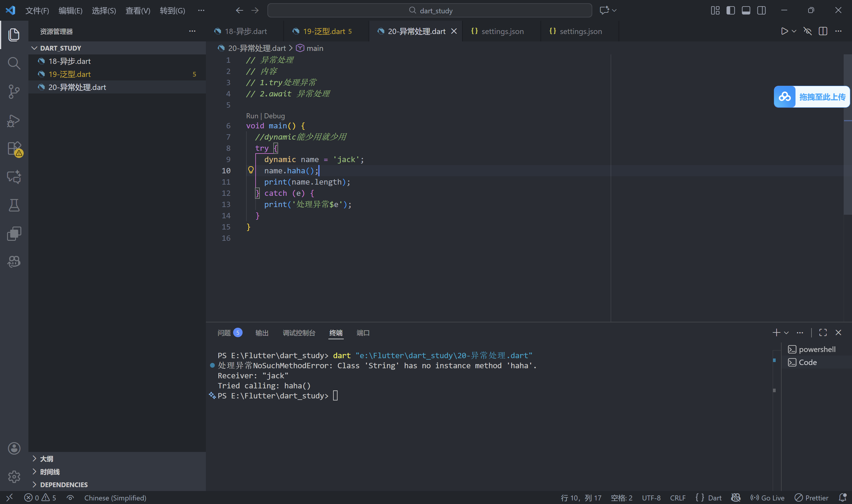Switch to the 19-泛型.dart tab
This screenshot has height=504, width=852.
[x=324, y=31]
